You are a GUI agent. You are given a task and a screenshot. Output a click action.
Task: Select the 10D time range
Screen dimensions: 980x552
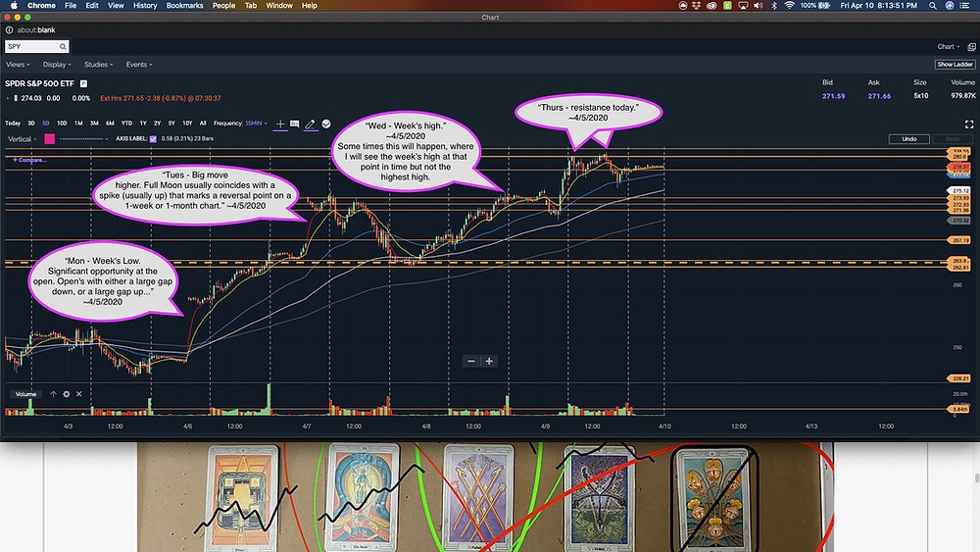tap(62, 124)
